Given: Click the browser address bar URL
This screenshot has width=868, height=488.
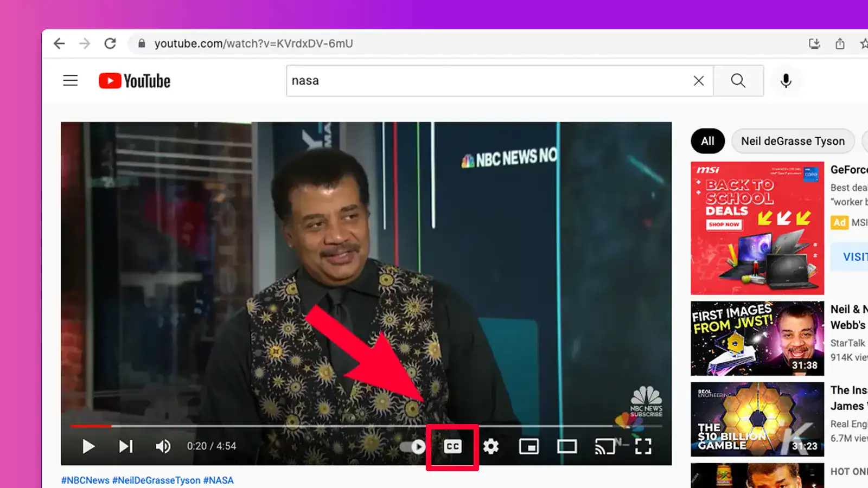Looking at the screenshot, I should pos(253,43).
